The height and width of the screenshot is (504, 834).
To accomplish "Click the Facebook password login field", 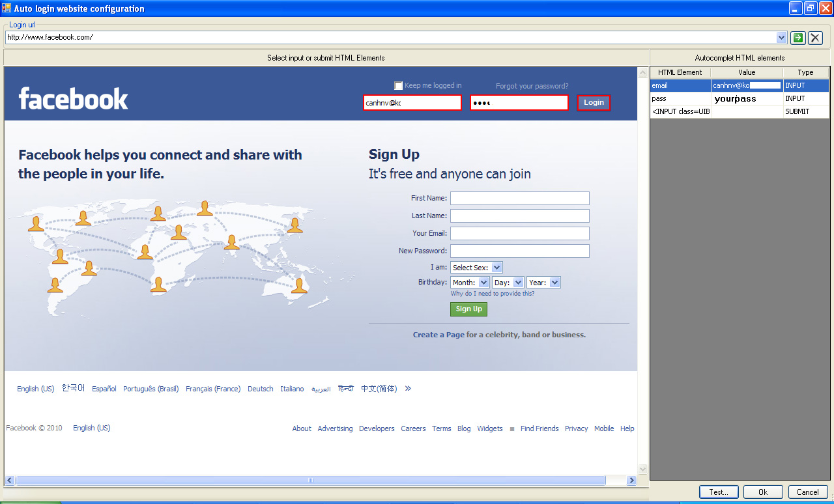I will coord(519,103).
